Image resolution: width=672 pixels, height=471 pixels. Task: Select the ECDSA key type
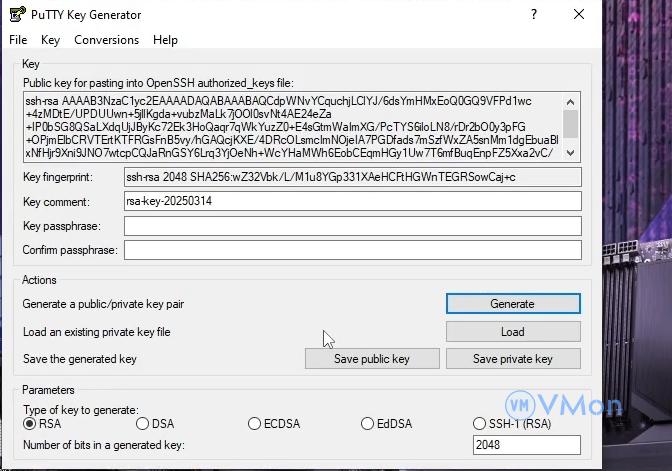255,424
